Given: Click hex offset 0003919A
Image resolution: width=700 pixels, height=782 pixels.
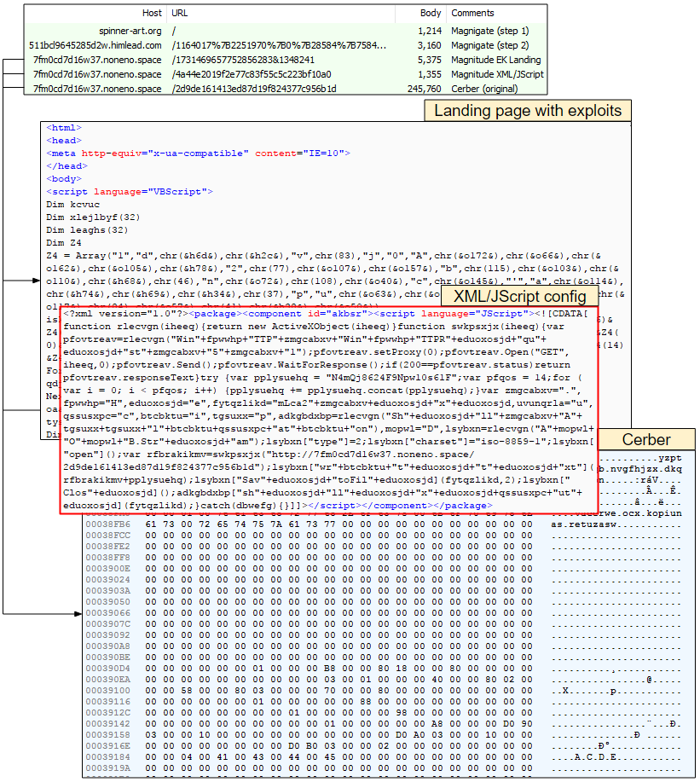Looking at the screenshot, I should (x=107, y=768).
